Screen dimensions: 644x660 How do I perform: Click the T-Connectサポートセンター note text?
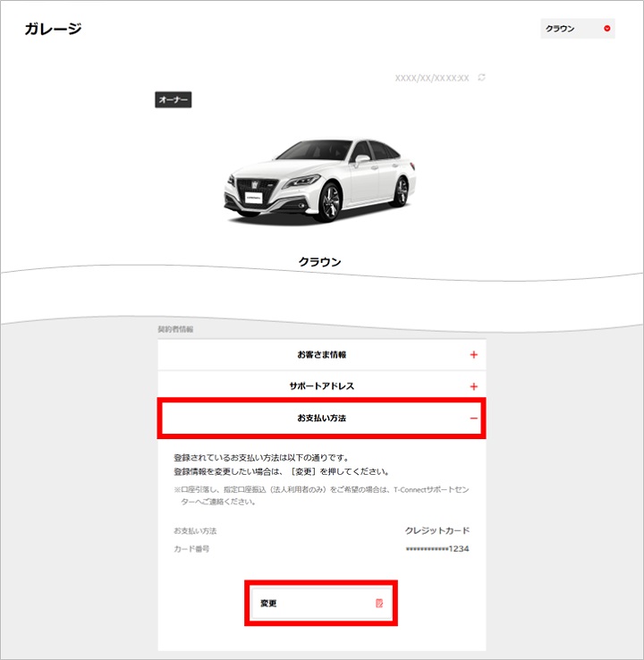click(x=321, y=495)
